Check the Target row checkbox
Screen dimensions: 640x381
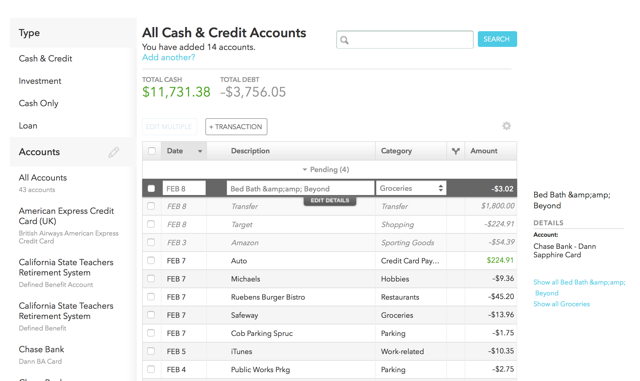[x=151, y=224]
